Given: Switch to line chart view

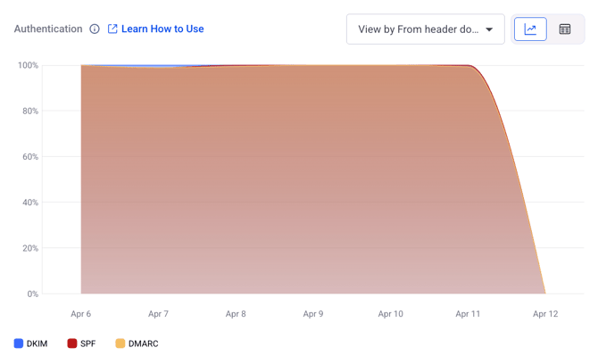Looking at the screenshot, I should point(530,29).
